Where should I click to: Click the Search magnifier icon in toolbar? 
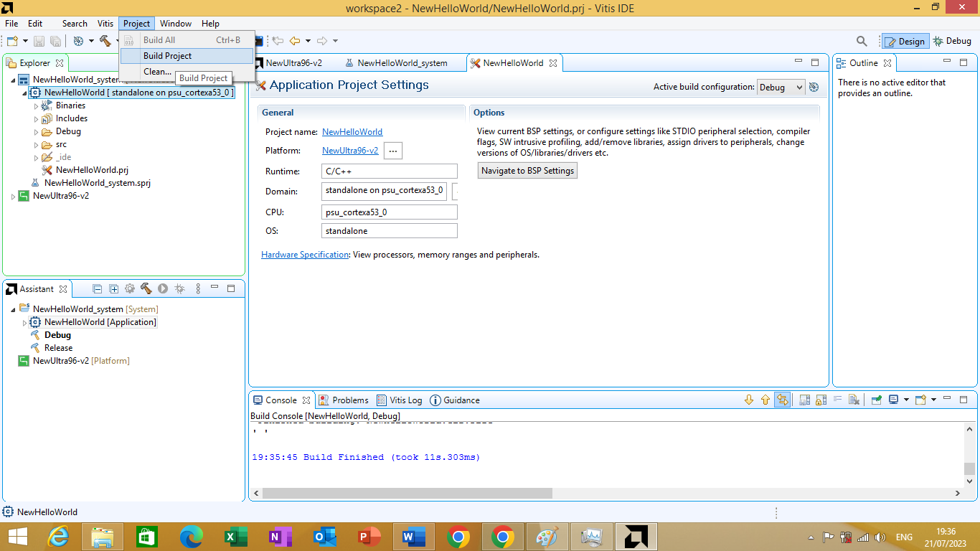[862, 41]
